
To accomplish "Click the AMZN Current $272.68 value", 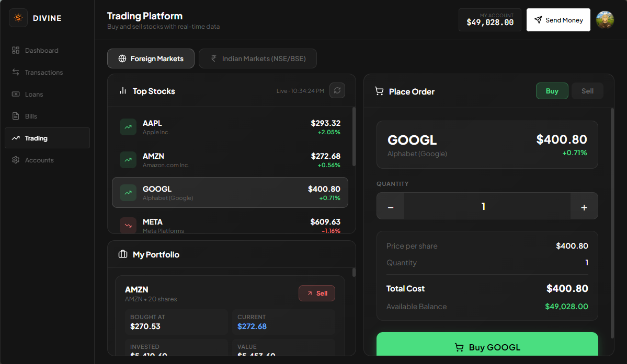I will [x=252, y=326].
